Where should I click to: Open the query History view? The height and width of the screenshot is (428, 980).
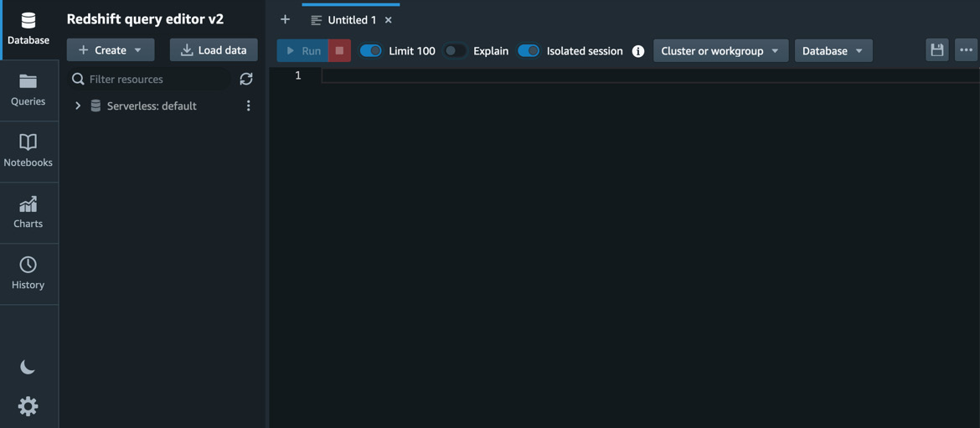click(x=28, y=274)
